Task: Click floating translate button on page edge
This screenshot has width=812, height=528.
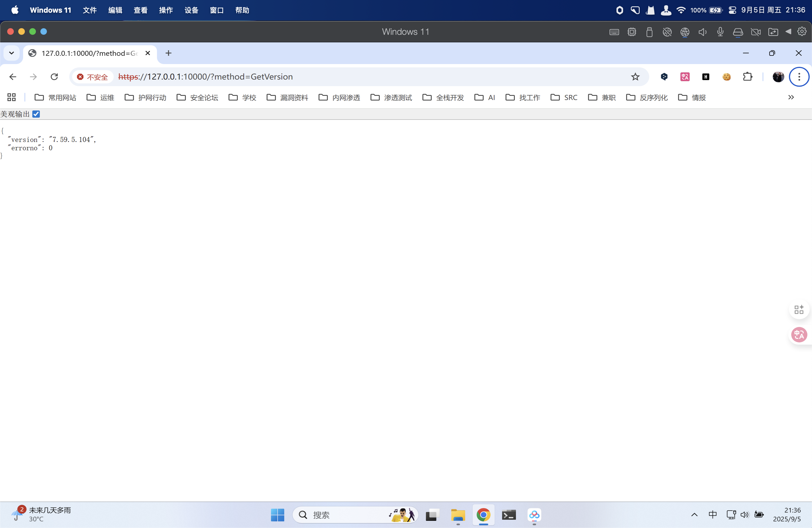Action: coord(799,335)
